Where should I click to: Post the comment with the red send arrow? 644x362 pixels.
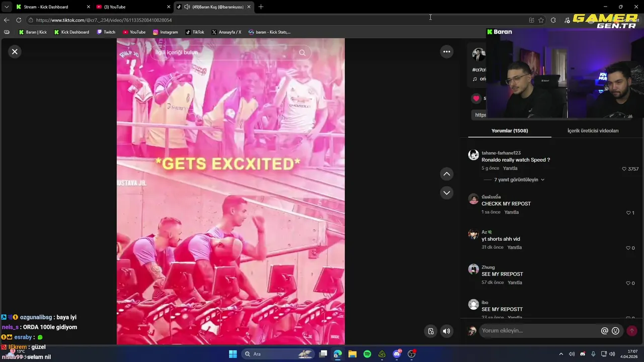631,331
